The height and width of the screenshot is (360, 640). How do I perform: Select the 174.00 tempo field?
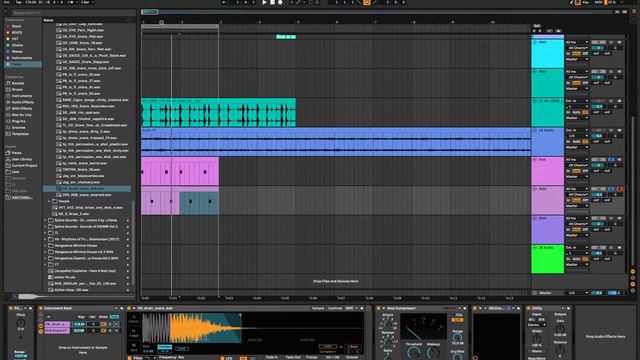[x=31, y=2]
